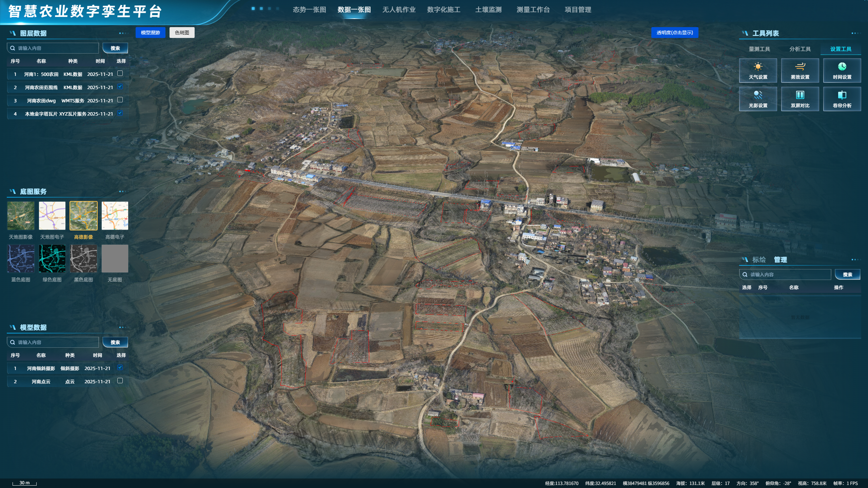Enable 河南点云 model checkbox
Screen dimensions: 868x488
point(120,381)
